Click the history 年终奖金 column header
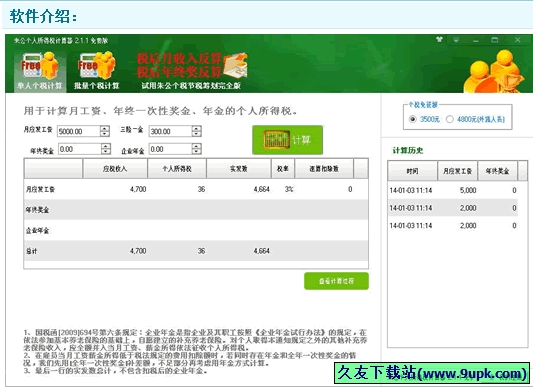Screen dimensions: 533x387 498,171
